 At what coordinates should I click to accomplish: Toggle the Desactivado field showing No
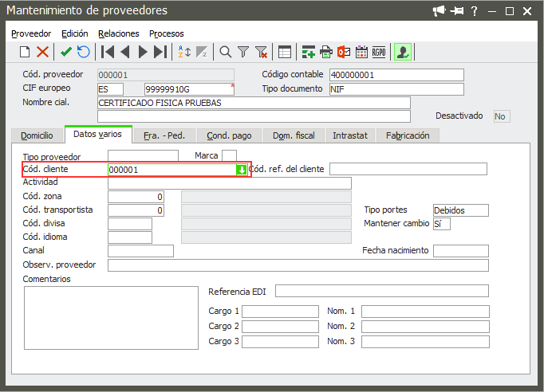[502, 116]
